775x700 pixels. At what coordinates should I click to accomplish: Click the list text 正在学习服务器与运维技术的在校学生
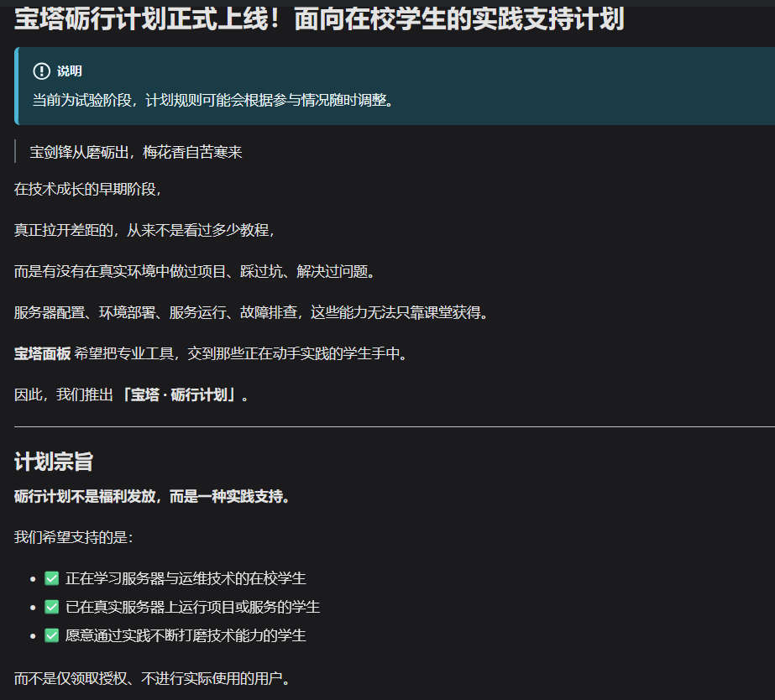tap(186, 578)
